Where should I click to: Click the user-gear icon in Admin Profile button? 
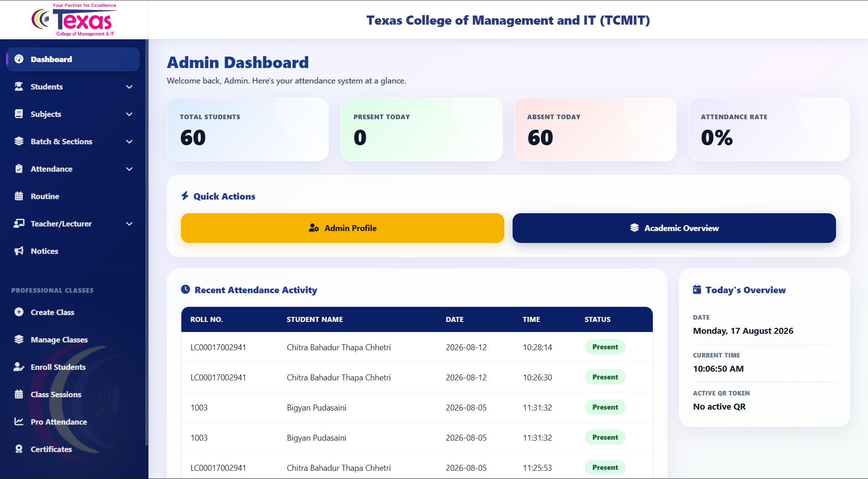314,228
